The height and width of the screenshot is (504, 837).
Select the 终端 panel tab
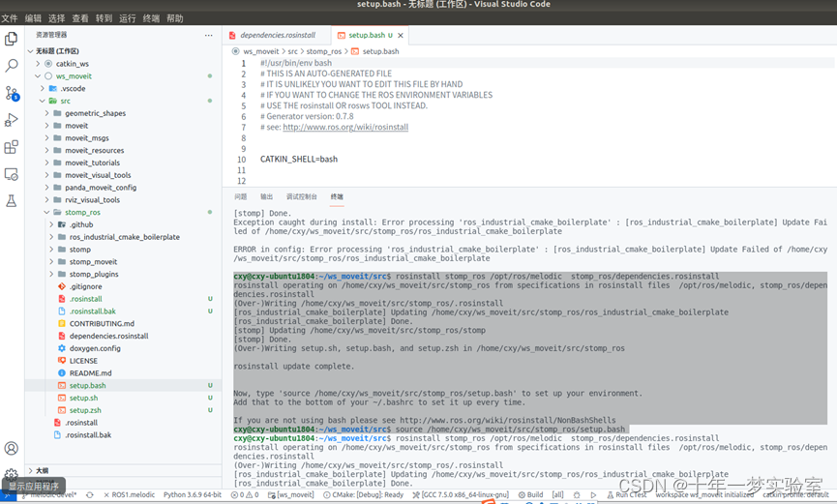(337, 196)
